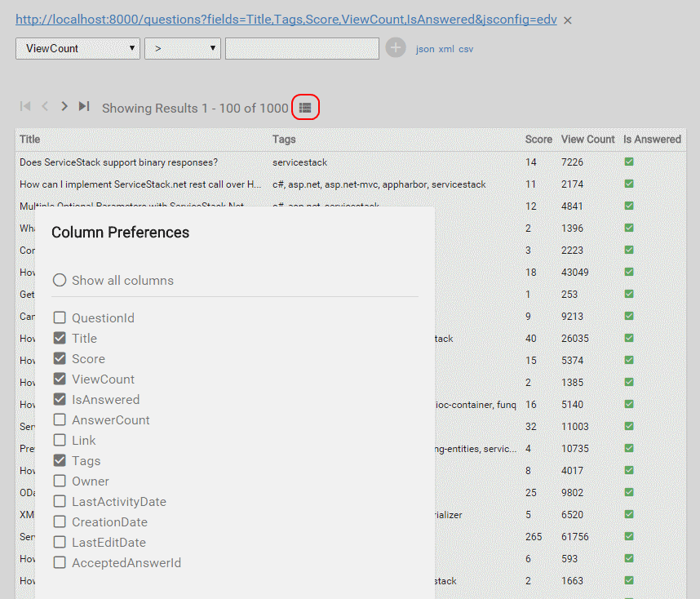Viewport: 700px width, 599px height.
Task: Download results via the csv link
Action: (x=466, y=49)
